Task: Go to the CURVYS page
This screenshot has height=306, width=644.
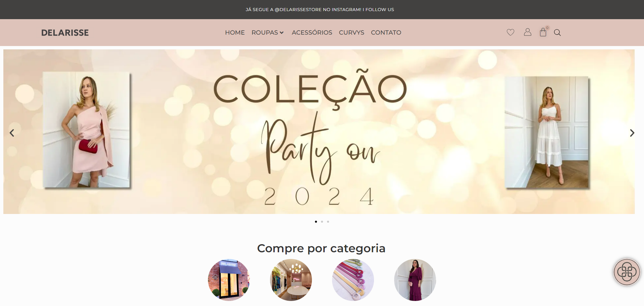Action: [352, 33]
